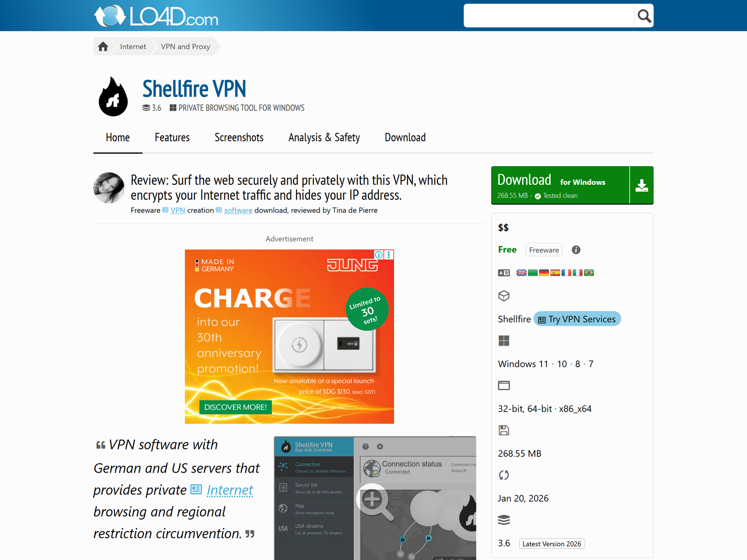Click the ad info icon
The image size is (747, 560).
click(379, 255)
